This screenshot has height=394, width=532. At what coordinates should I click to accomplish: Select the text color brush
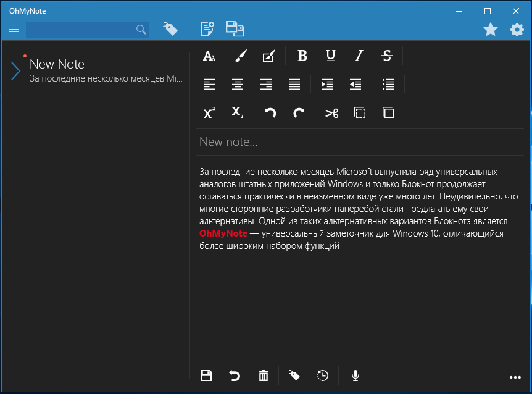(241, 56)
